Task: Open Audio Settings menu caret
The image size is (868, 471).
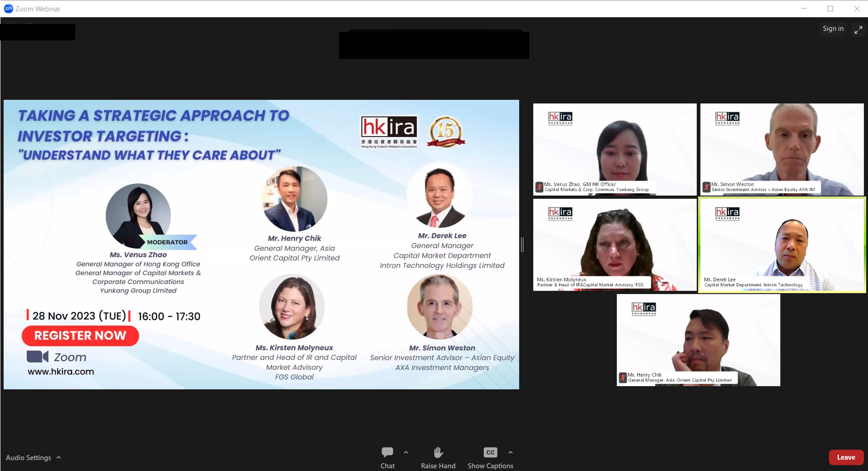Action: [59, 457]
